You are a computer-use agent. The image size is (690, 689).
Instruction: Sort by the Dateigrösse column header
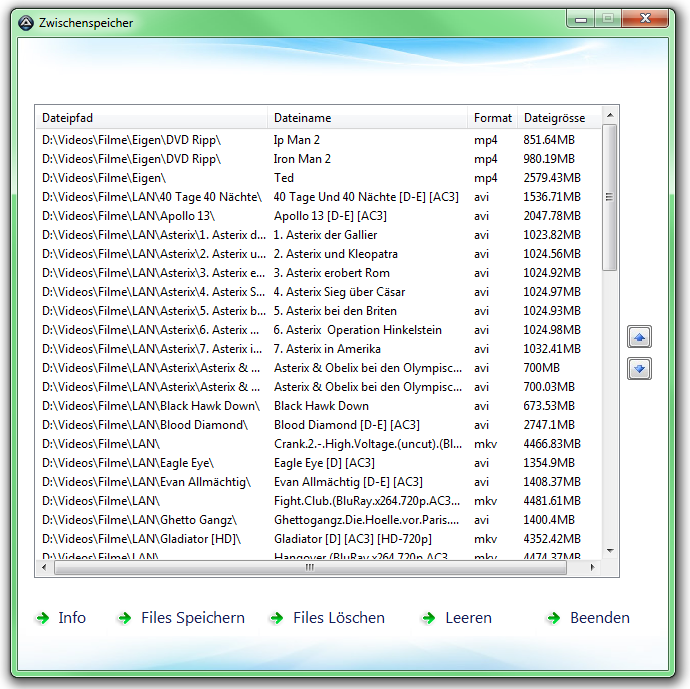pos(556,118)
